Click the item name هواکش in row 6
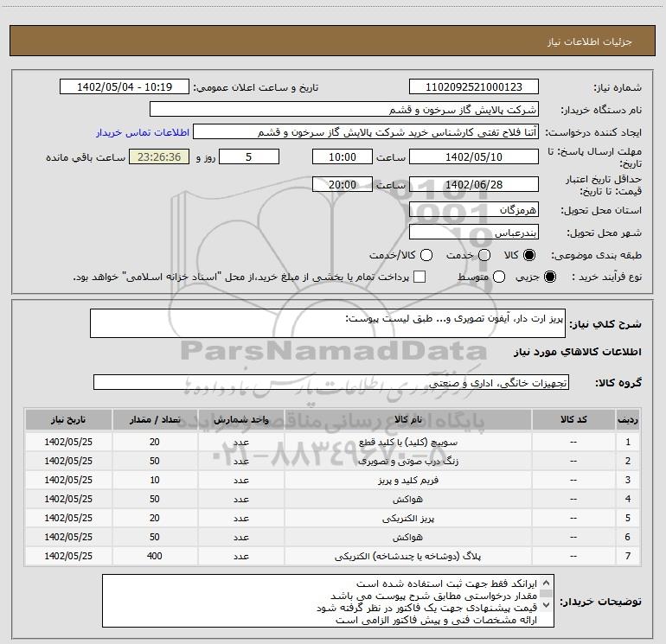This screenshot has height=644, width=666. [x=407, y=537]
